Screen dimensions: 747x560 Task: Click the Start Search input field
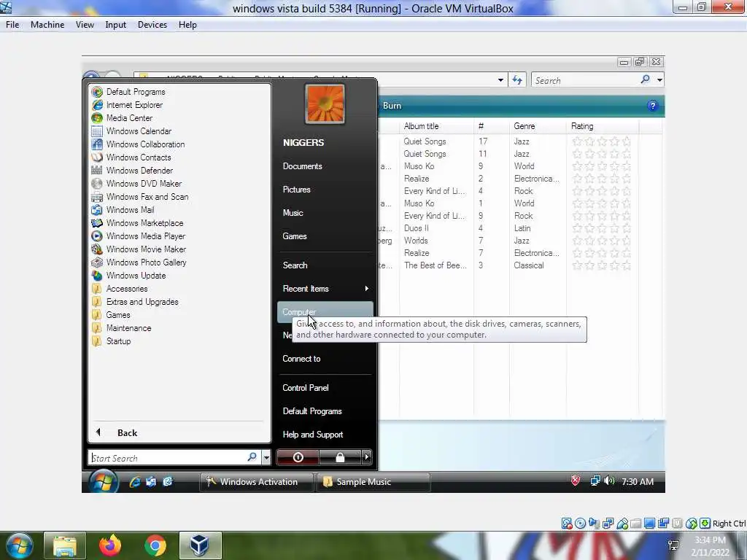pyautogui.click(x=169, y=458)
